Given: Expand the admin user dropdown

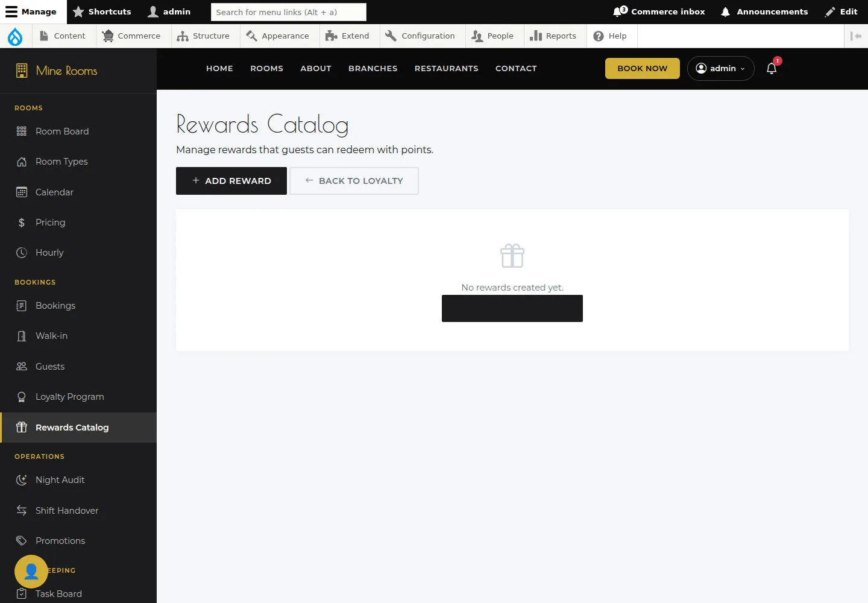Looking at the screenshot, I should [x=721, y=68].
